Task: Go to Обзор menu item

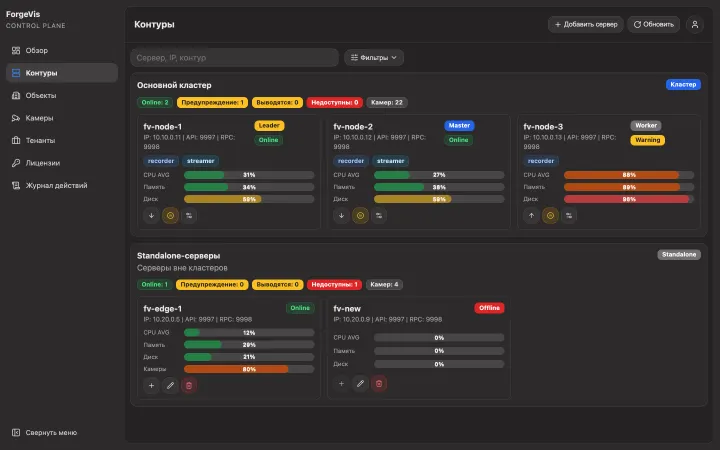Action: pyautogui.click(x=62, y=51)
